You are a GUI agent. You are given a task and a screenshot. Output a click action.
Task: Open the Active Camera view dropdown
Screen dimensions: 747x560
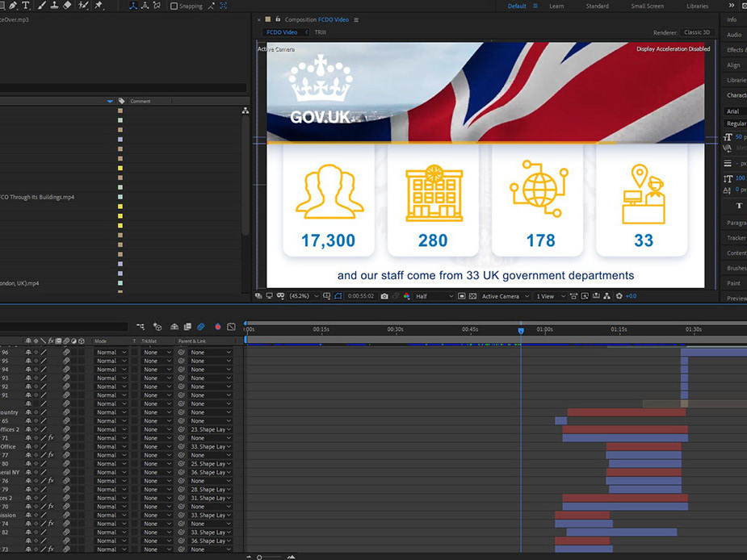[x=505, y=296]
